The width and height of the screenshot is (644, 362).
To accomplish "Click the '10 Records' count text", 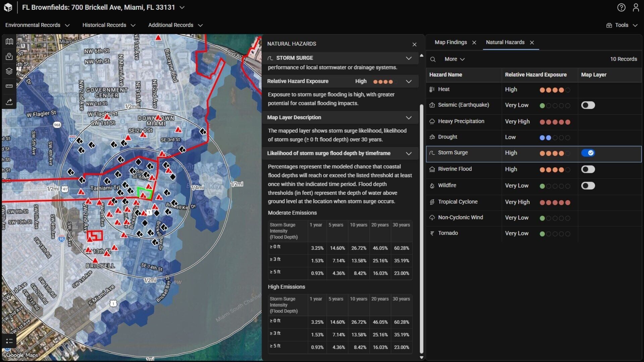I will pos(623,59).
